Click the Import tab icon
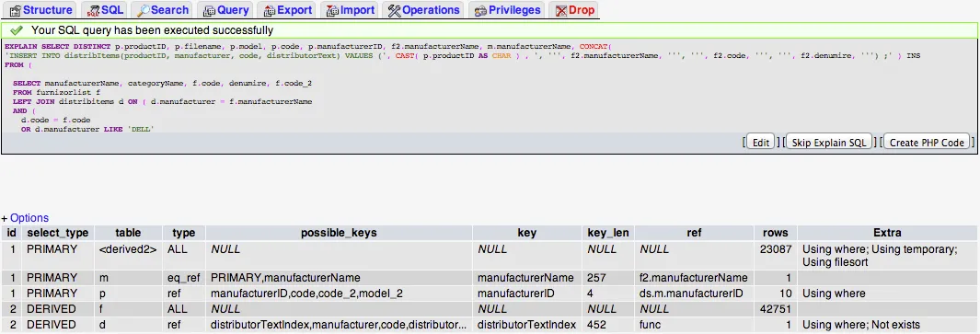Viewport: 980px width, 334px height. pyautogui.click(x=332, y=11)
